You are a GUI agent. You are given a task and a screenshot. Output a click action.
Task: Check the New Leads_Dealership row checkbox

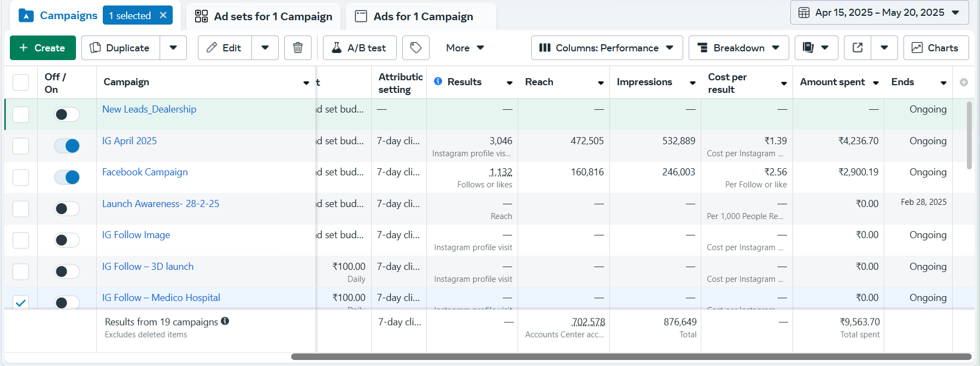tap(21, 115)
